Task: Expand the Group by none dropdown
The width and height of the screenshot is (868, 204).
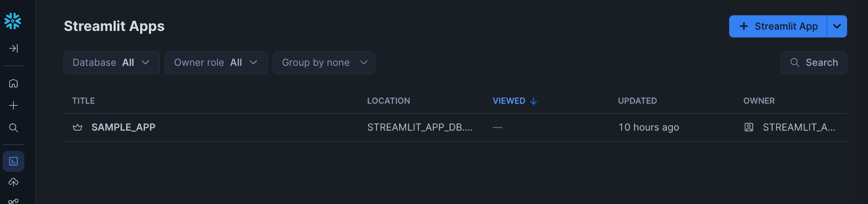Action: [324, 63]
